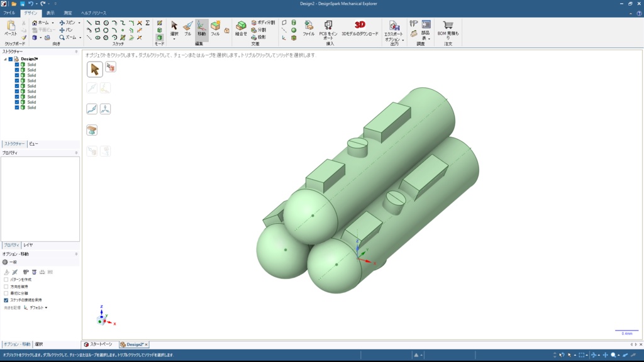Viewport: 644px width, 362px height.
Task: Click the Plan View (平面ビュー) button
Action: coord(43,30)
